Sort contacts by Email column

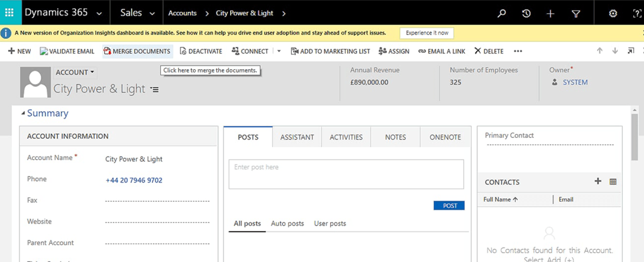(566, 200)
